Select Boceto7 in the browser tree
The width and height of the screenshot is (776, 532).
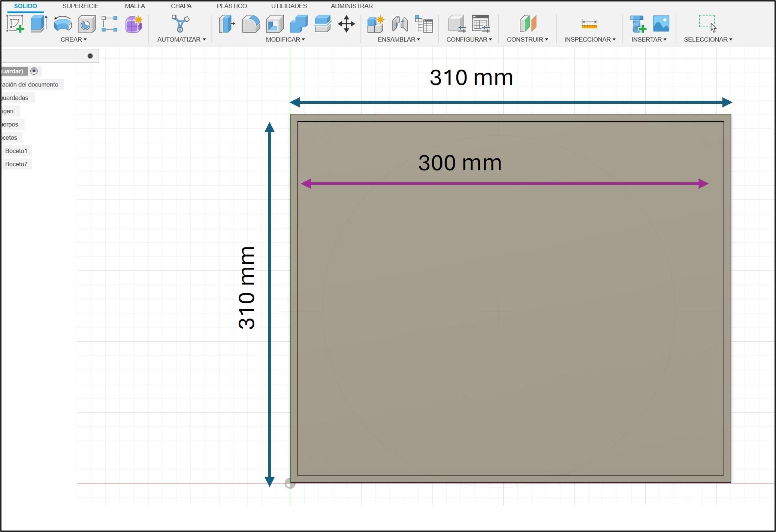[x=16, y=164]
